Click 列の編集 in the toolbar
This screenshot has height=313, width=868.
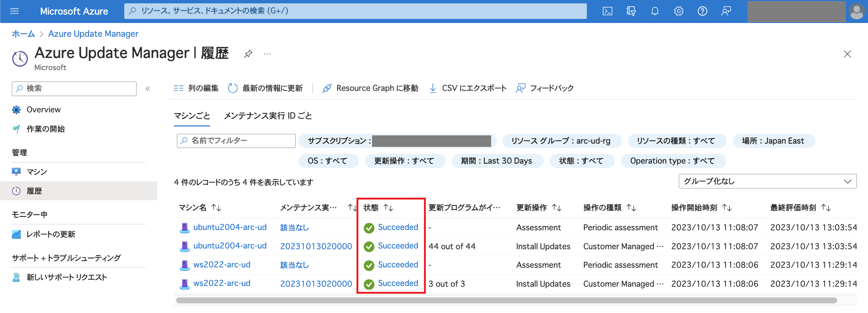196,88
